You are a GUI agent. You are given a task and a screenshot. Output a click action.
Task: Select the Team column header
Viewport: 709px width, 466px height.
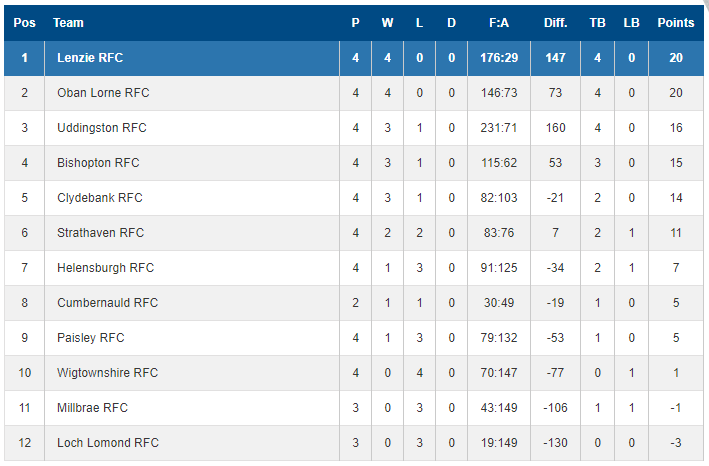coord(68,23)
